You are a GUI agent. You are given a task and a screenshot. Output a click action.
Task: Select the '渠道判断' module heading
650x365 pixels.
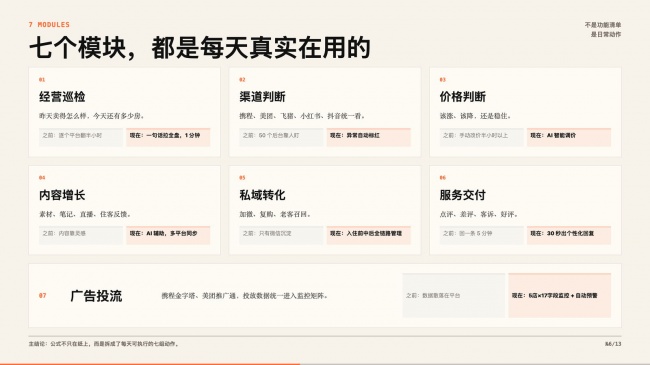(262, 97)
